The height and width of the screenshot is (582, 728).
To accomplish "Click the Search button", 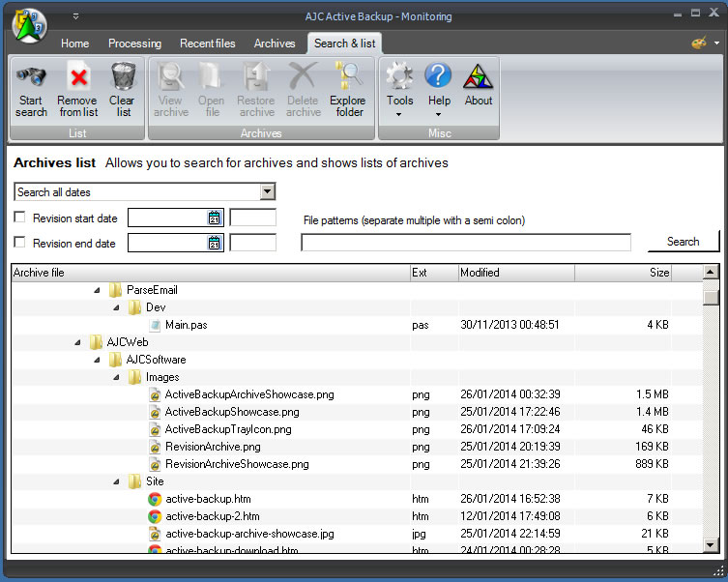I will 683,242.
